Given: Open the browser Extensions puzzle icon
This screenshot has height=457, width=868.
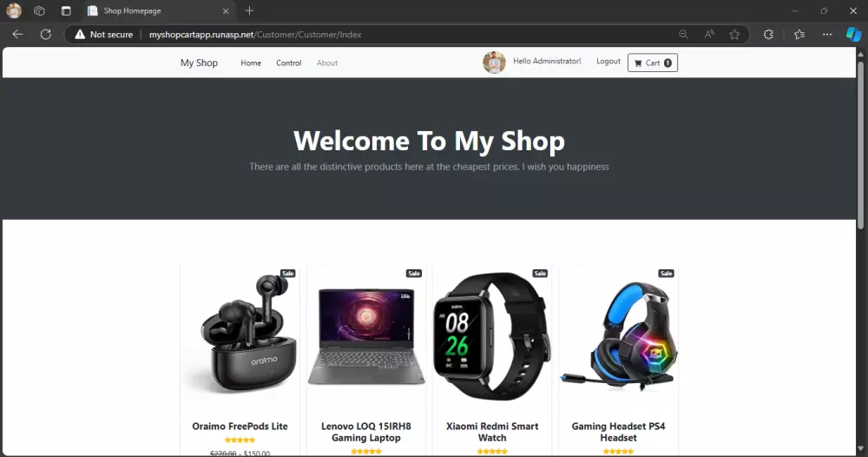Looking at the screenshot, I should tap(768, 35).
